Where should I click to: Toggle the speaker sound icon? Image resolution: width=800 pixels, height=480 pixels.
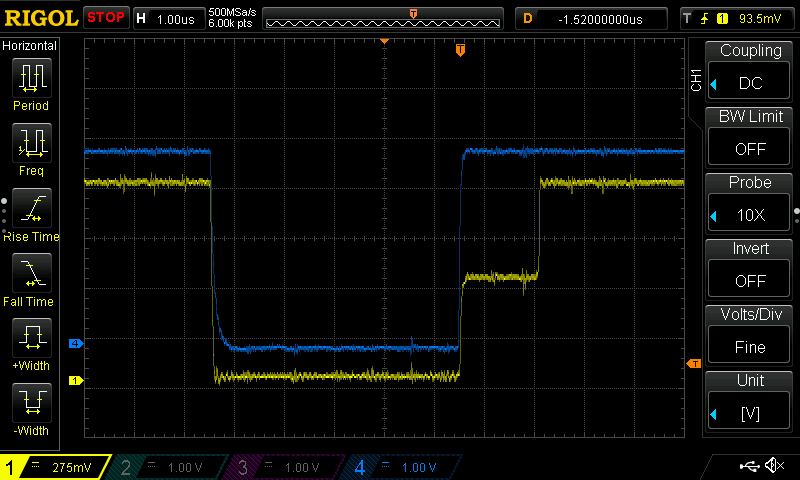[774, 466]
